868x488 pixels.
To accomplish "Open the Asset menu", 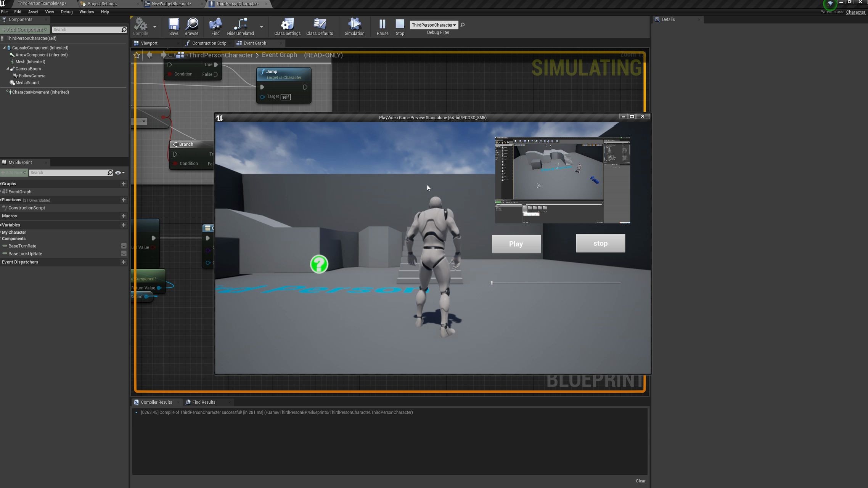I will coord(33,12).
